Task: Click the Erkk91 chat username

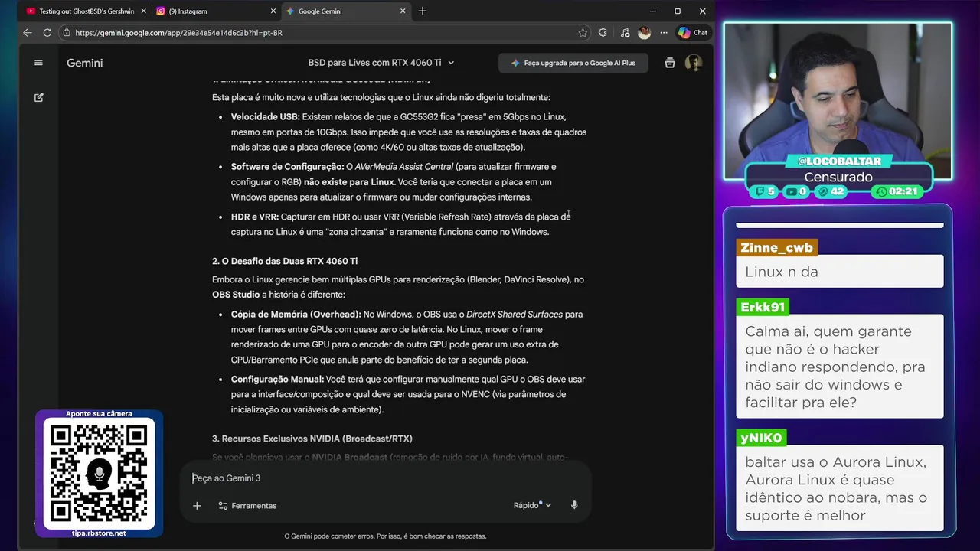Action: 763,307
